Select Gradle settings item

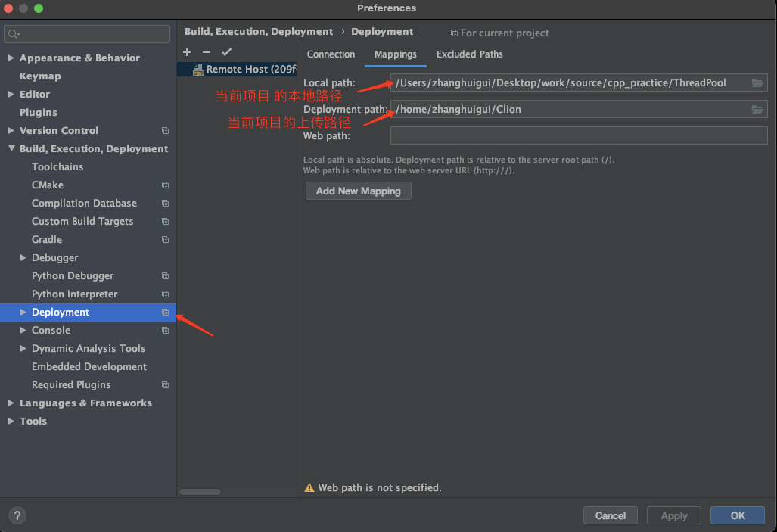(x=47, y=239)
